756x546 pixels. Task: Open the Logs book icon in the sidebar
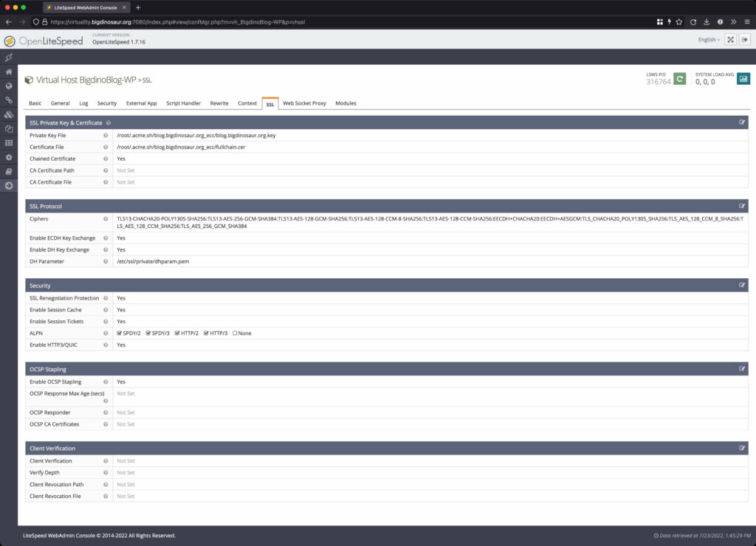[x=9, y=171]
